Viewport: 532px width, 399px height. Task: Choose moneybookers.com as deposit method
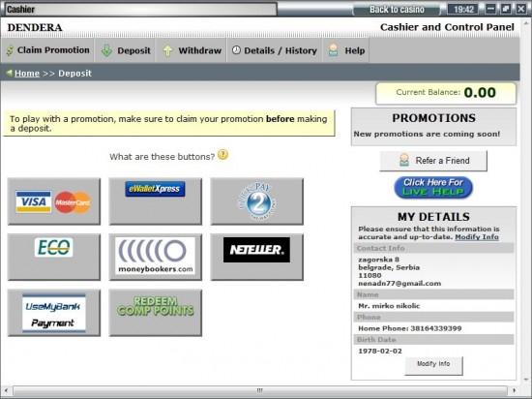pyautogui.click(x=156, y=257)
